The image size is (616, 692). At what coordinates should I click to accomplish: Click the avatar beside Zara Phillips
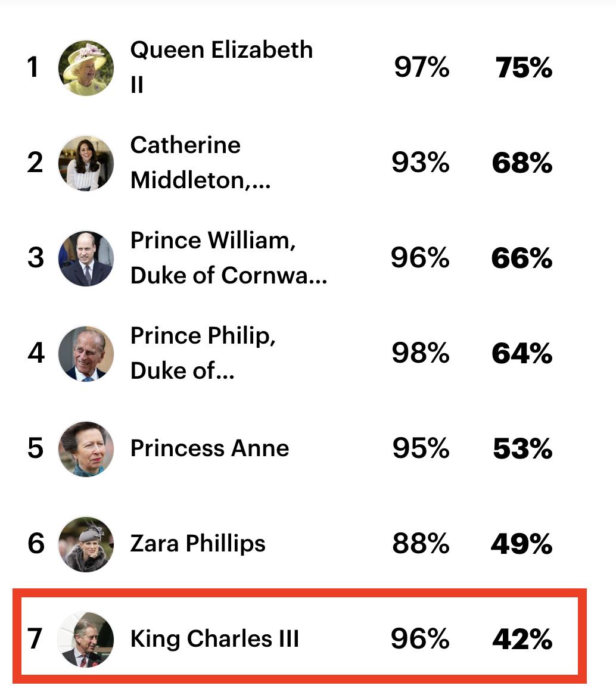(86, 544)
